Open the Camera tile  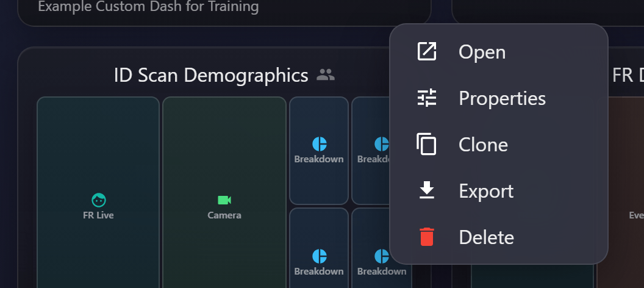tap(224, 192)
